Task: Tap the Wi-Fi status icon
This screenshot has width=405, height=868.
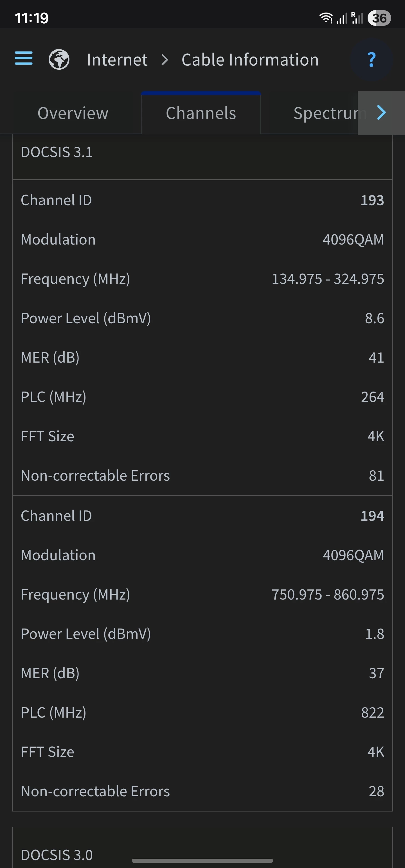Action: coord(326,18)
